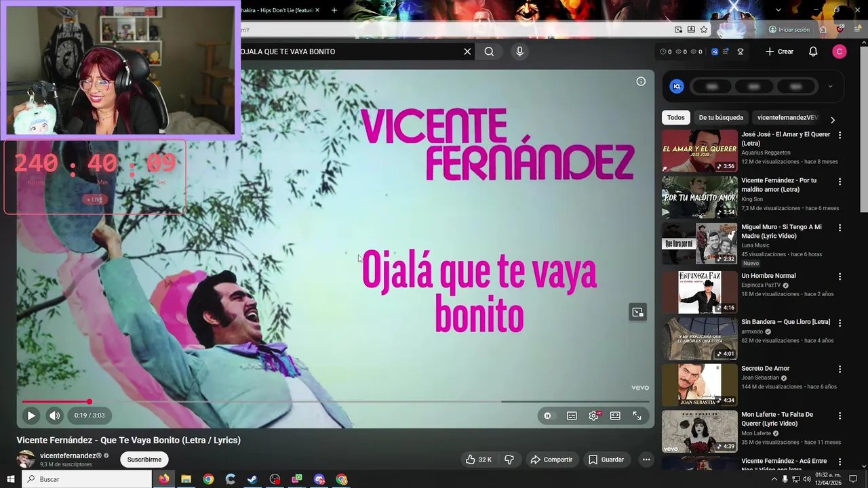868x488 pixels.
Task: Open the uBlock extension icon showing 59
Action: coord(840,30)
